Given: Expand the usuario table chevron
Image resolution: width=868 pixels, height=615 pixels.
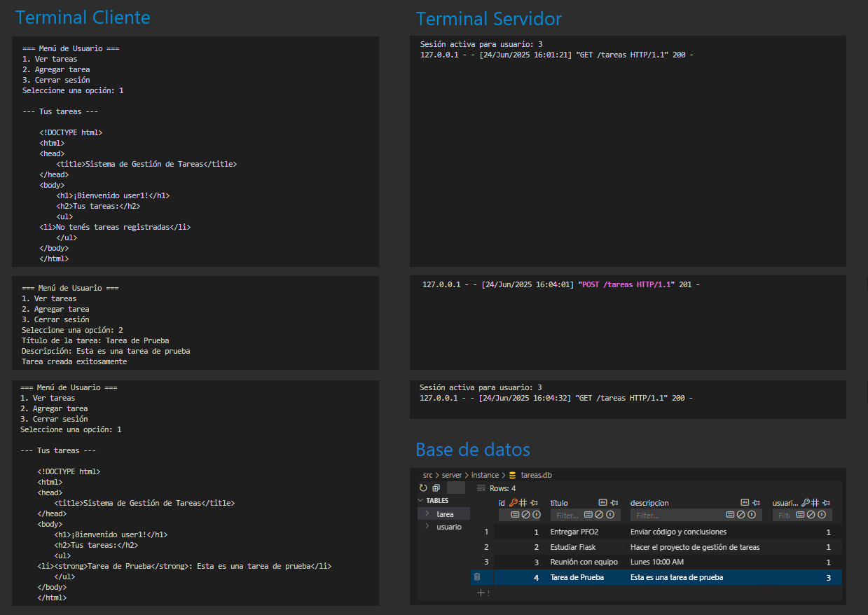Looking at the screenshot, I should [x=427, y=526].
